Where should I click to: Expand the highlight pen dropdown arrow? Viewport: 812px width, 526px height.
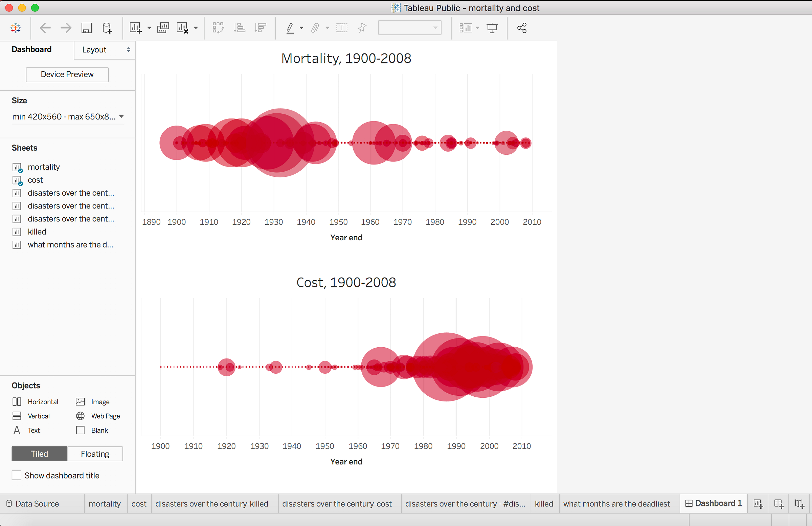[301, 28]
